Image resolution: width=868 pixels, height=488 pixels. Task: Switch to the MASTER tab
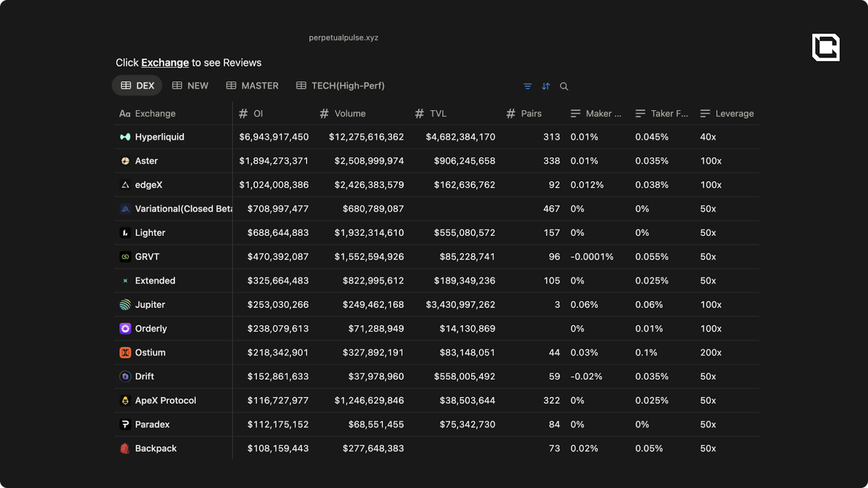(252, 86)
